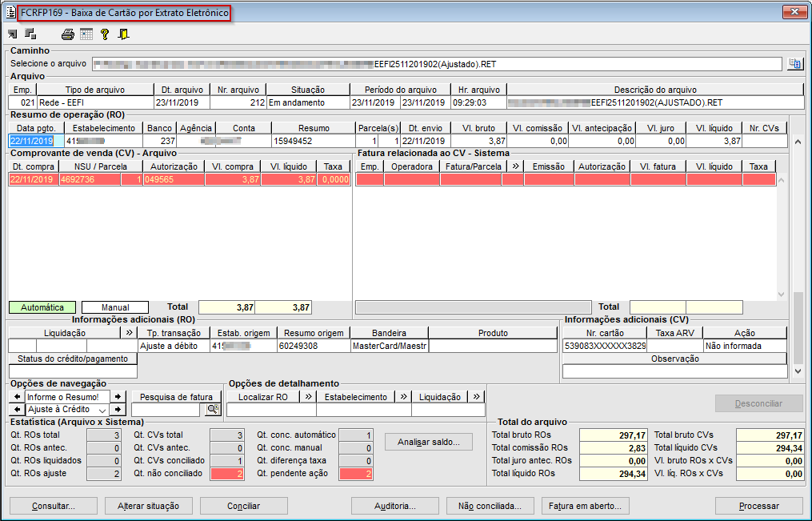Click the Conciliar button
Screen dimensions: 812x521
tap(244, 506)
